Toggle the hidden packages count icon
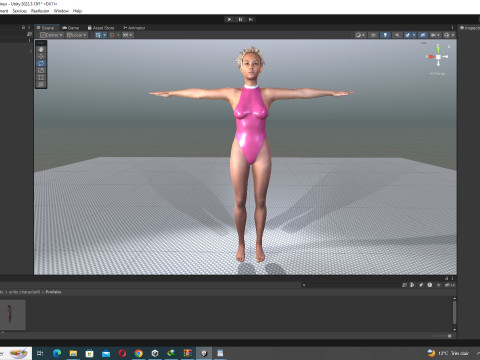Image resolution: width=480 pixels, height=360 pixels. coord(449,285)
